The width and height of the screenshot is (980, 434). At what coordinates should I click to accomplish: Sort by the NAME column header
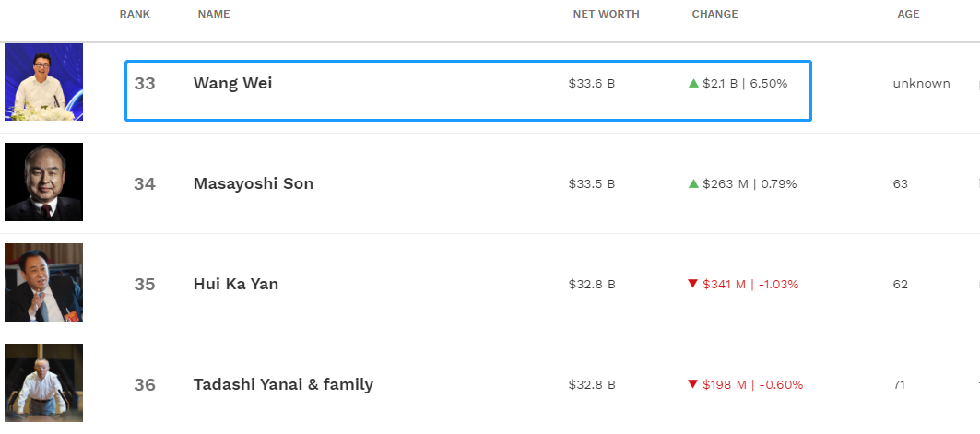coord(214,14)
